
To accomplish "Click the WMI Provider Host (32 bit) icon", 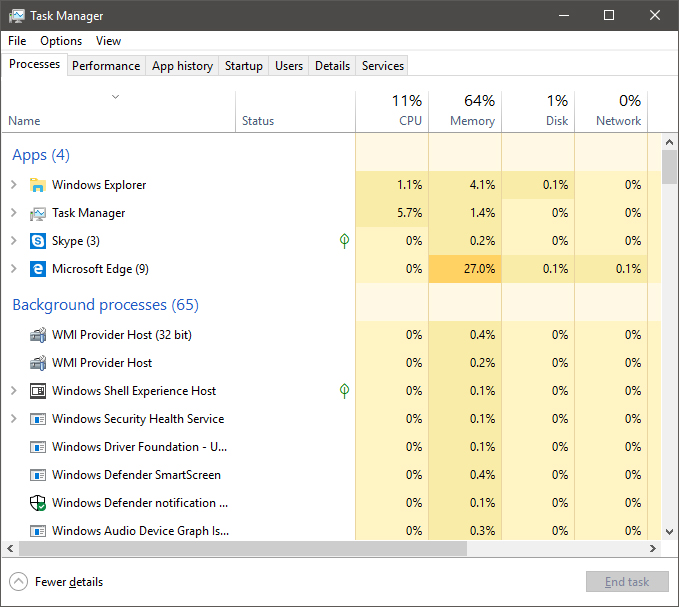I will [x=38, y=335].
